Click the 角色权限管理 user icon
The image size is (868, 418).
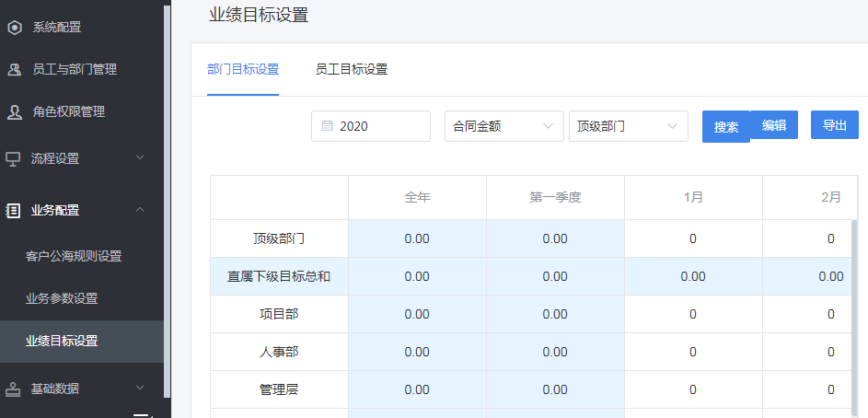pyautogui.click(x=15, y=111)
